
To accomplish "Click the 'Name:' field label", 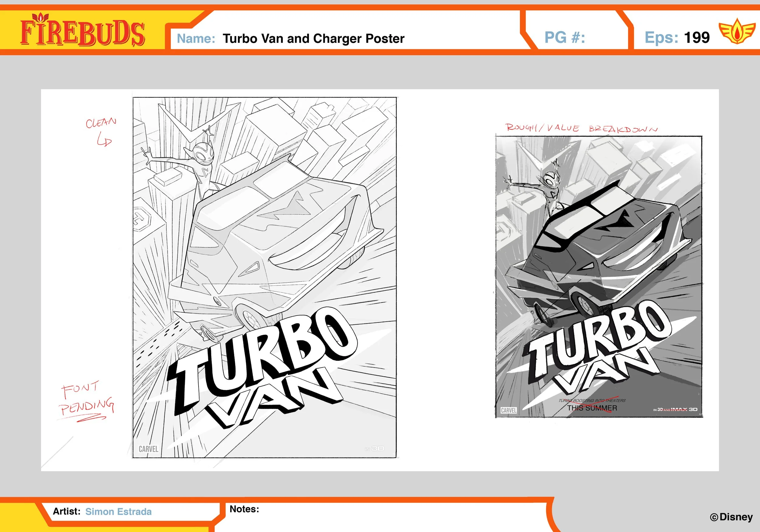I will (196, 39).
